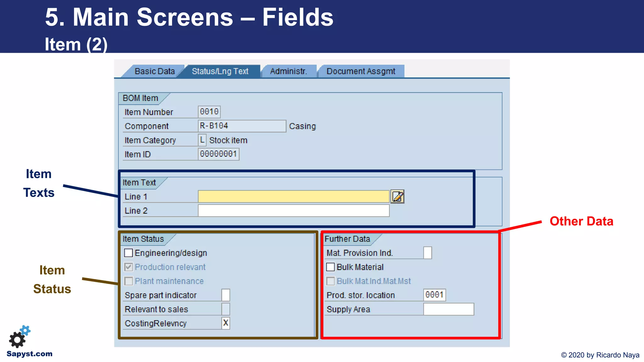
Task: Click the 'CostingRelevncy' label
Action: point(156,323)
